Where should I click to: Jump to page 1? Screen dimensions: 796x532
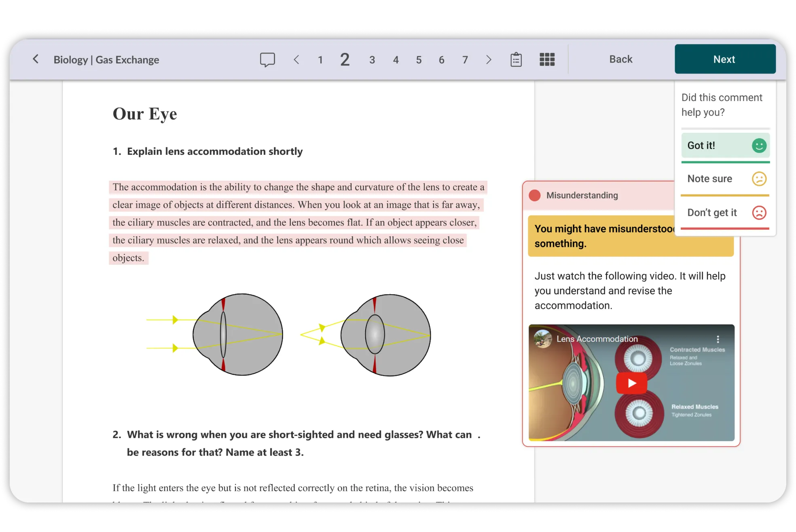point(320,60)
